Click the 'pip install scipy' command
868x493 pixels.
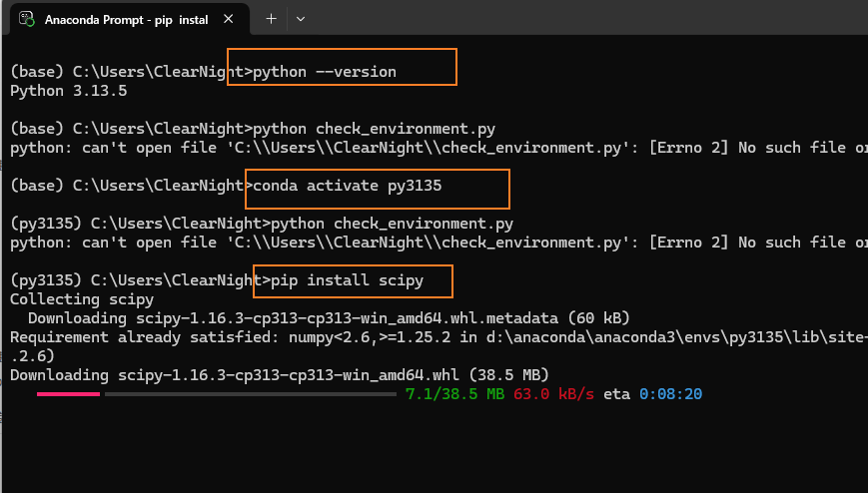(x=347, y=280)
